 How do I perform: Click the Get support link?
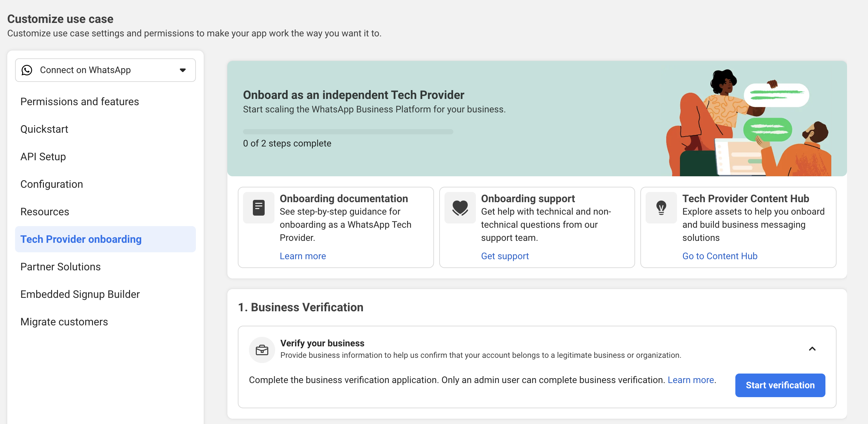pos(504,256)
